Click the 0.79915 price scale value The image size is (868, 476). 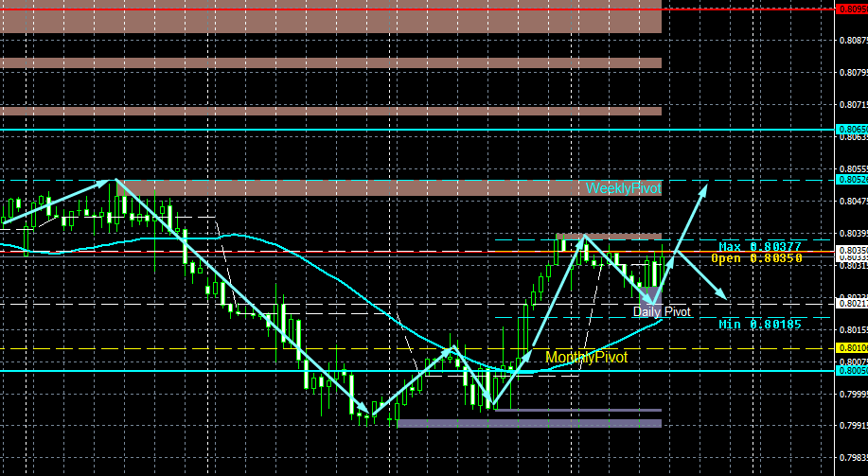point(853,426)
